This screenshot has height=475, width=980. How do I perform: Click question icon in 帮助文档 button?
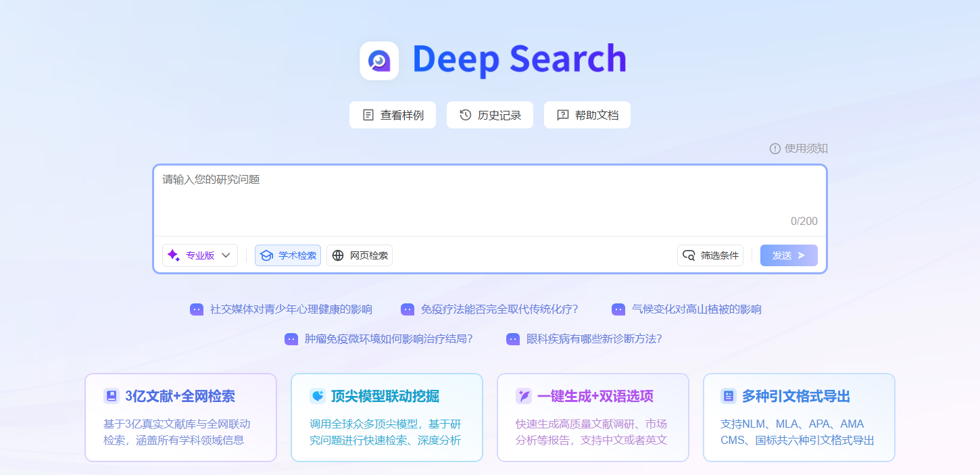point(563,115)
